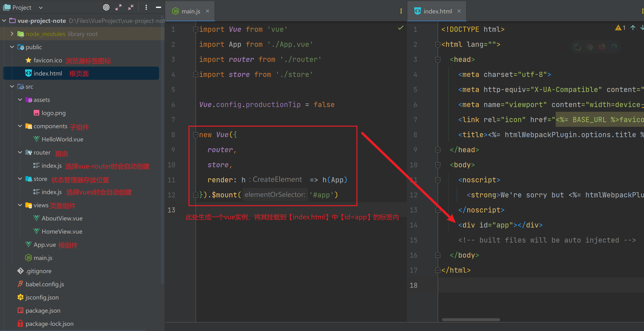
Task: Click 'h(App)' in the render line
Action: pyautogui.click(x=335, y=180)
